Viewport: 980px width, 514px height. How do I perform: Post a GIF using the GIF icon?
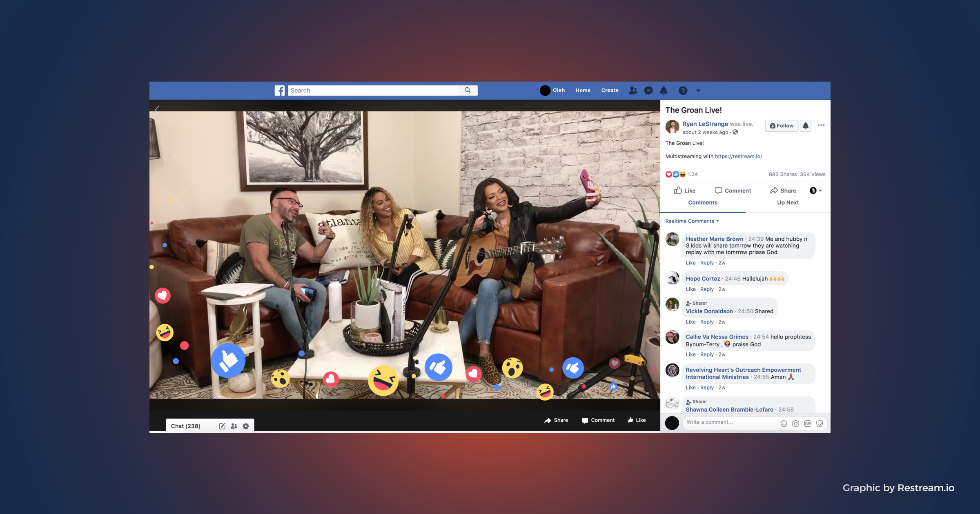(x=808, y=423)
